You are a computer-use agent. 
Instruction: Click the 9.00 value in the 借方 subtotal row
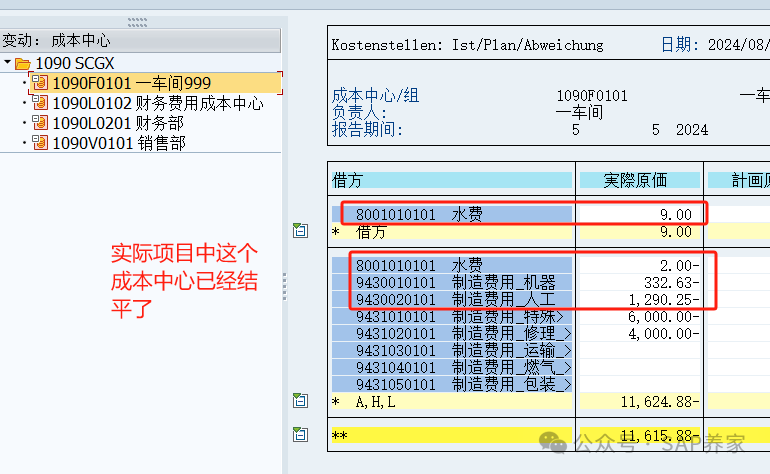[676, 231]
